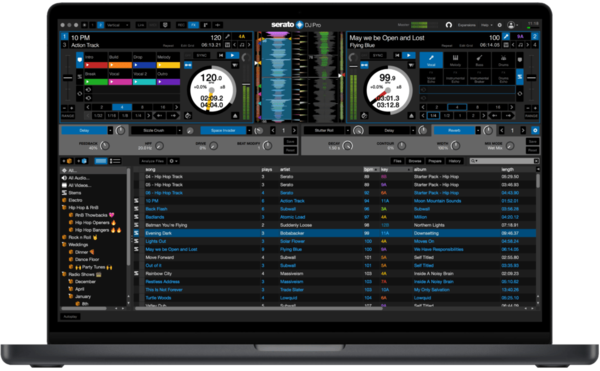Click the Analyze Files button

click(x=152, y=161)
